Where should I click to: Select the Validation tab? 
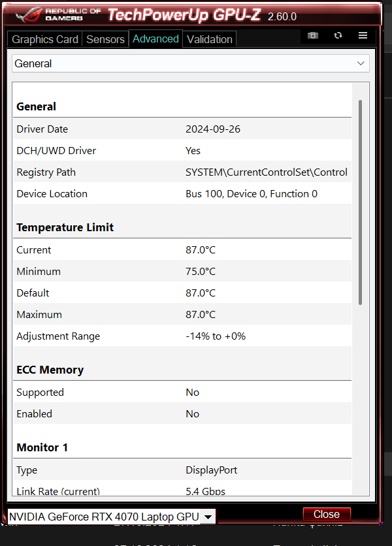[x=209, y=39]
